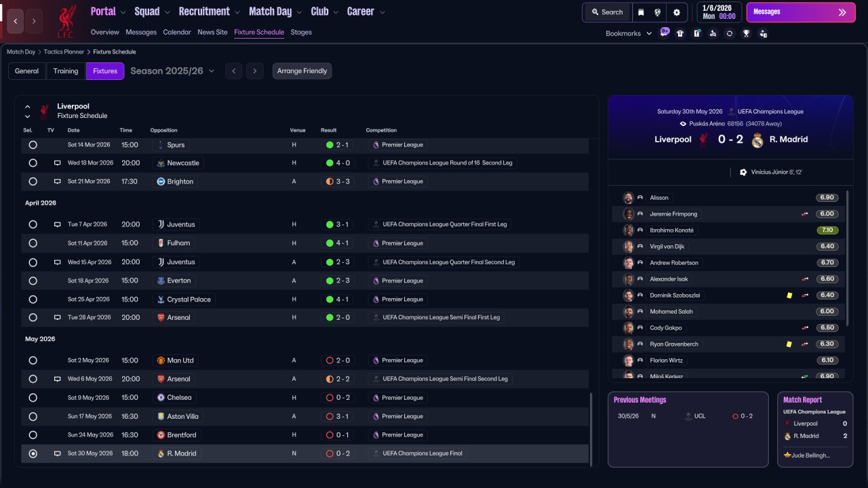Viewport: 868px width, 488px height.
Task: Click the staff-list icon at bookmarks end
Action: [x=764, y=33]
